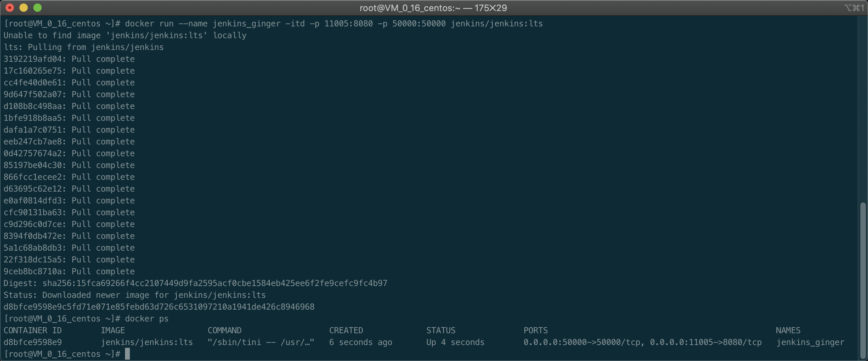
Task: Click the '6 seconds ago' created value
Action: pyautogui.click(x=360, y=342)
